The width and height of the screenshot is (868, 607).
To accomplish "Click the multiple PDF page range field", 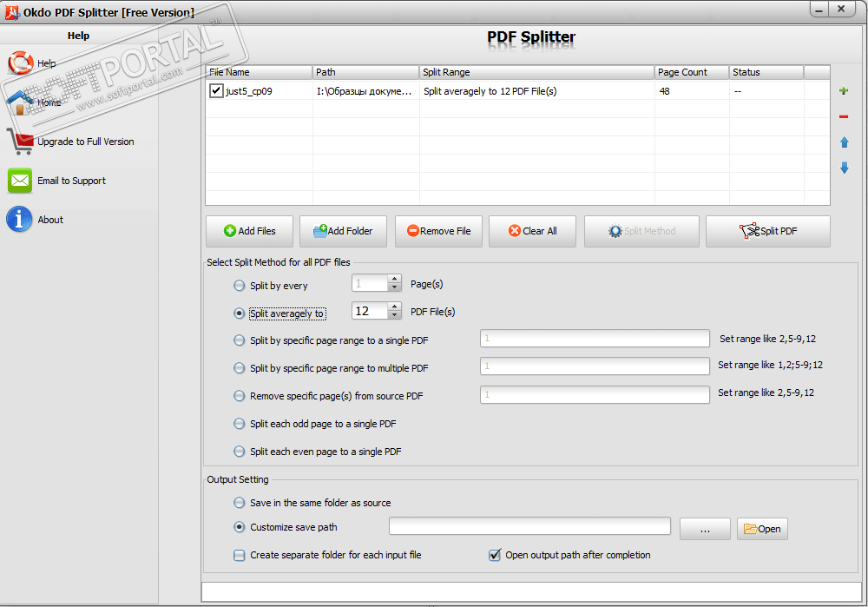I will [x=595, y=366].
